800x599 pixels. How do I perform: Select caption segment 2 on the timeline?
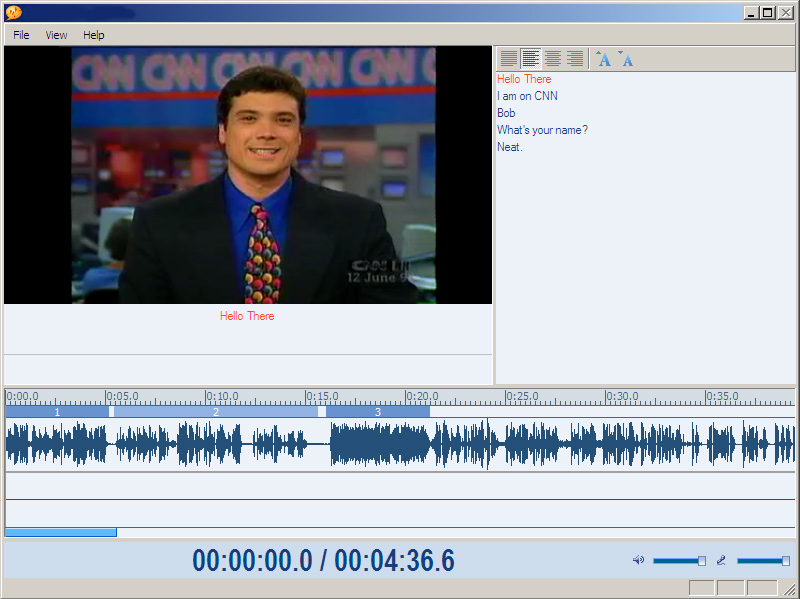pyautogui.click(x=216, y=412)
